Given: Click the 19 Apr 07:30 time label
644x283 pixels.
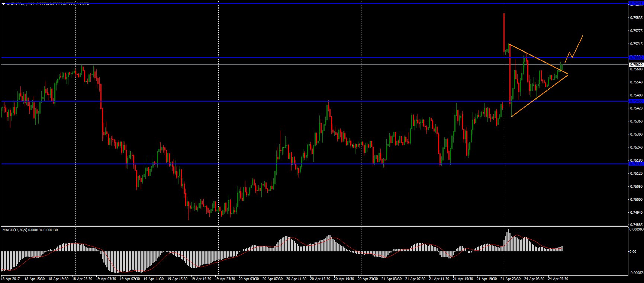Looking at the screenshot, I should tap(130, 279).
